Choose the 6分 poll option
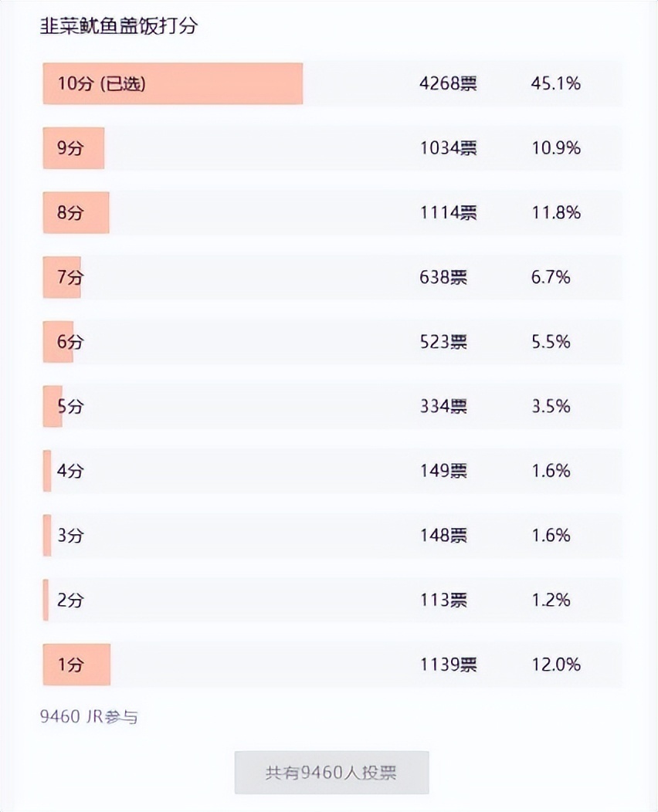Image resolution: width=658 pixels, height=812 pixels. (x=333, y=342)
